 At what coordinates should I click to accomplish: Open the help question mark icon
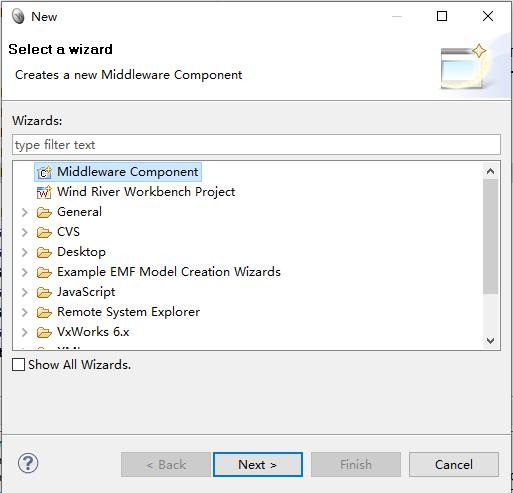pos(28,463)
